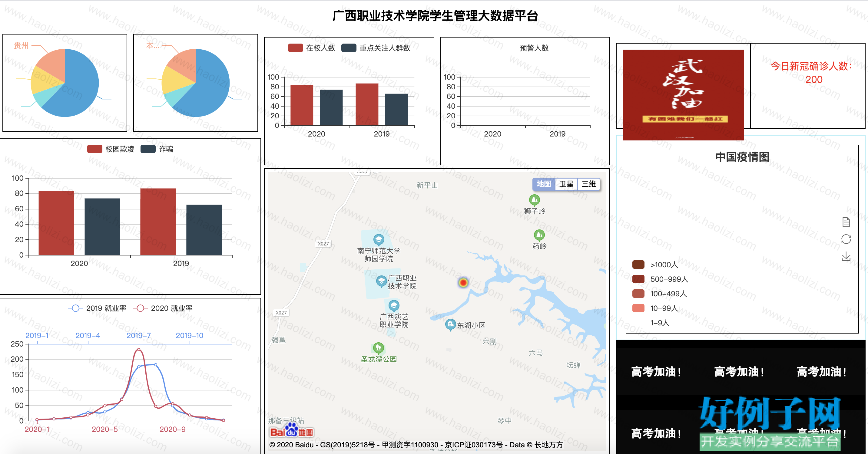Click the X027 road label near 强邕

coord(281,313)
